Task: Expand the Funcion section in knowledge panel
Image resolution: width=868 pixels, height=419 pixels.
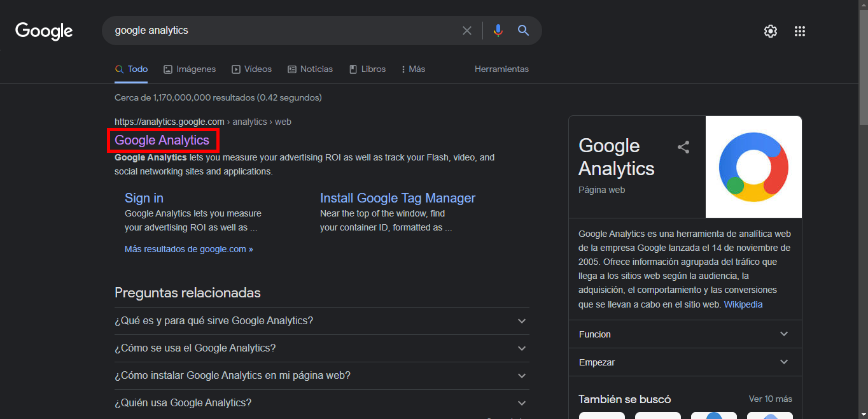Action: [x=685, y=334]
